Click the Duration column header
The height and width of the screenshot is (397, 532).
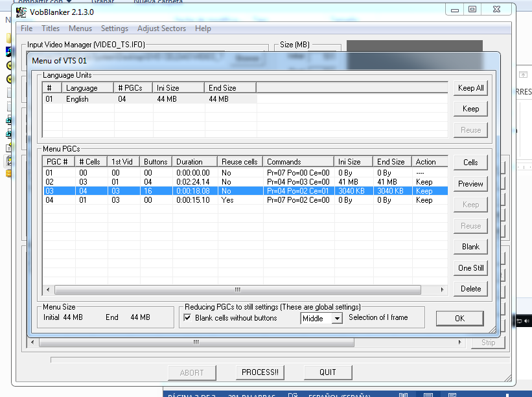coord(195,162)
